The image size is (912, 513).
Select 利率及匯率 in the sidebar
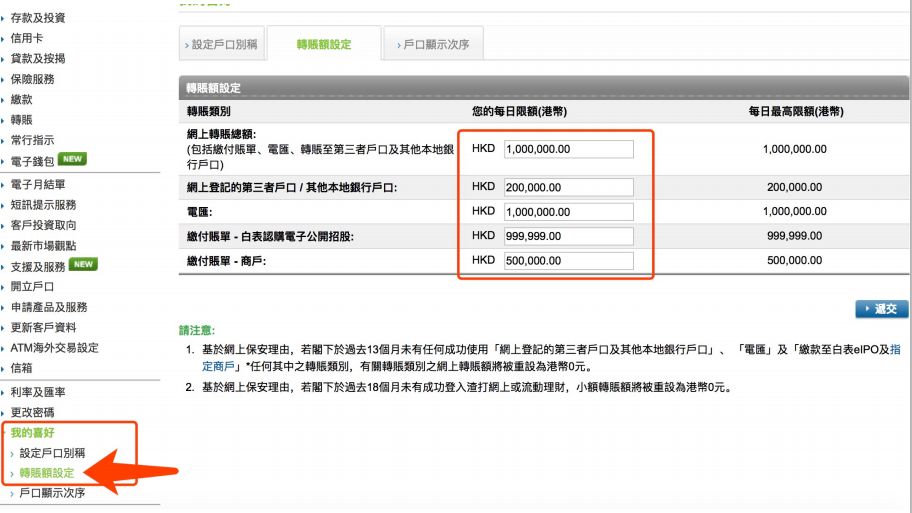(38, 392)
